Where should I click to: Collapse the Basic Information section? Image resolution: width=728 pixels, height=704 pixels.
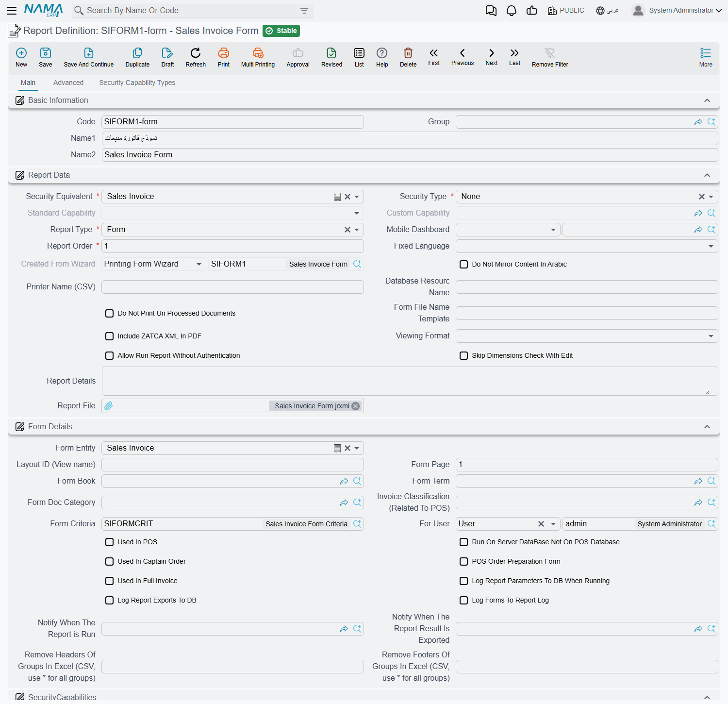tap(707, 101)
